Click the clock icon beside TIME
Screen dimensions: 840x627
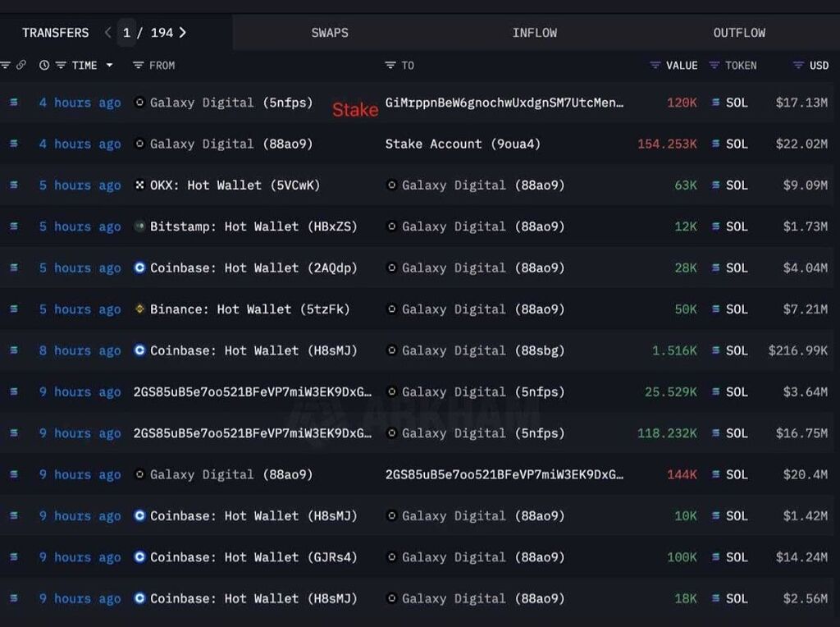pyautogui.click(x=43, y=66)
